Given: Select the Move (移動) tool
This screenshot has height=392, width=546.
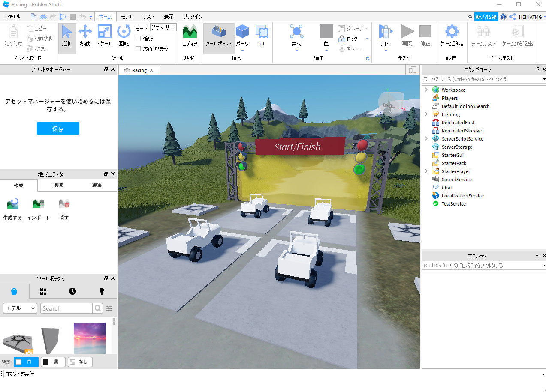Looking at the screenshot, I should point(85,35).
